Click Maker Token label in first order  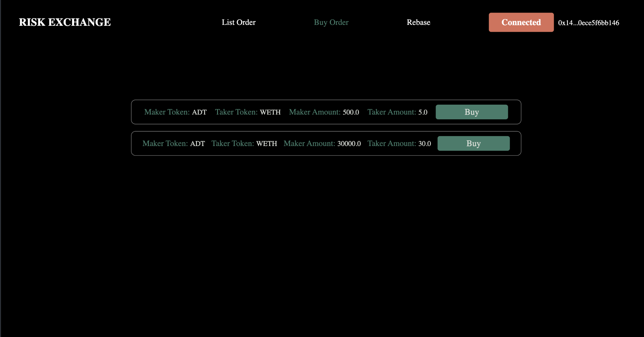tap(167, 112)
